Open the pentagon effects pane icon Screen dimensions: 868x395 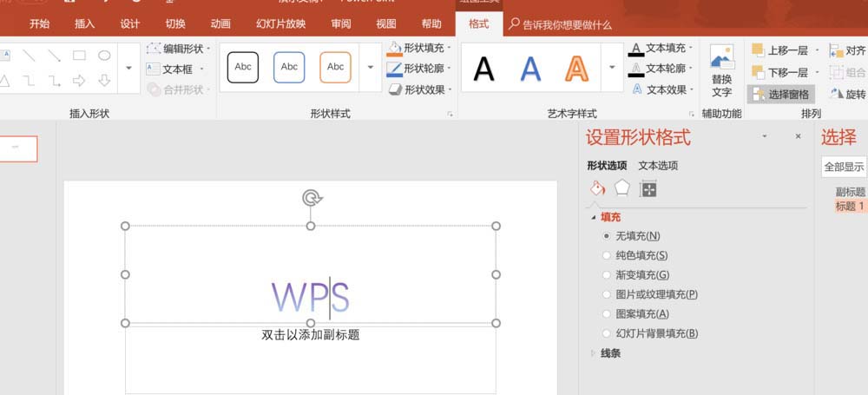coord(622,188)
